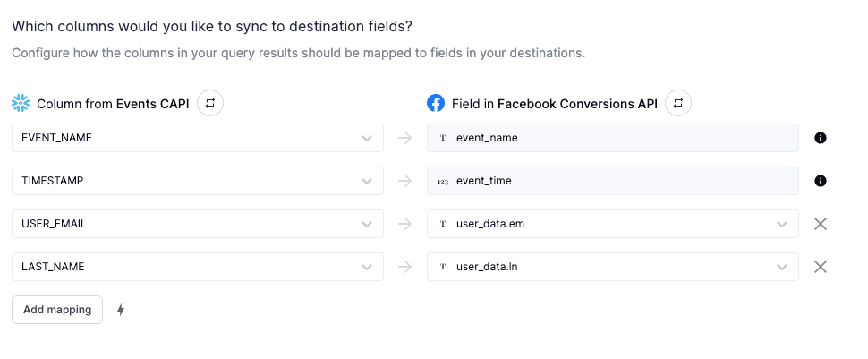Screen dimensions: 868x359
Task: Click the info icon for event_name field
Action: point(820,138)
